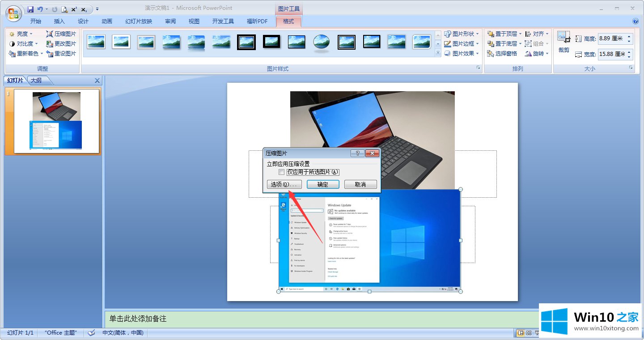This screenshot has width=644, height=340.
Task: Open the undo history dropdown arrow
Action: click(x=47, y=9)
